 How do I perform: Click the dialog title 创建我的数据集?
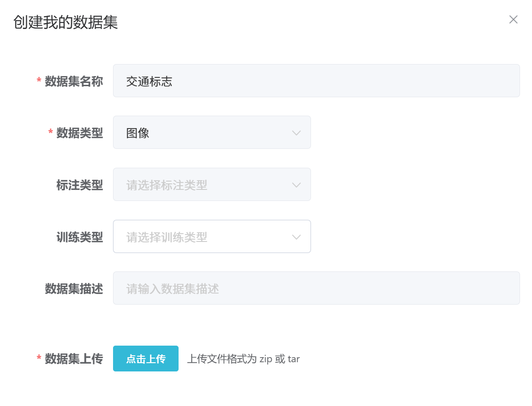(66, 22)
